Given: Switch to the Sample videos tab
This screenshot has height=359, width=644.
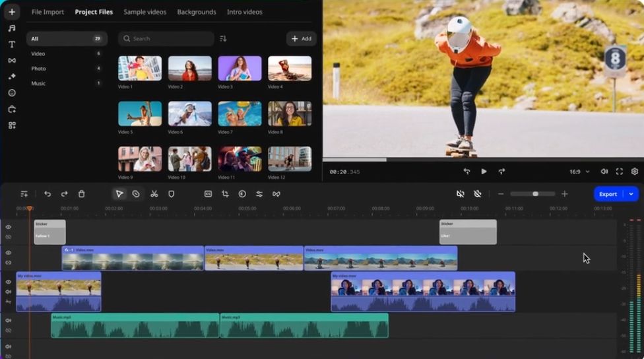Looking at the screenshot, I should click(x=145, y=12).
